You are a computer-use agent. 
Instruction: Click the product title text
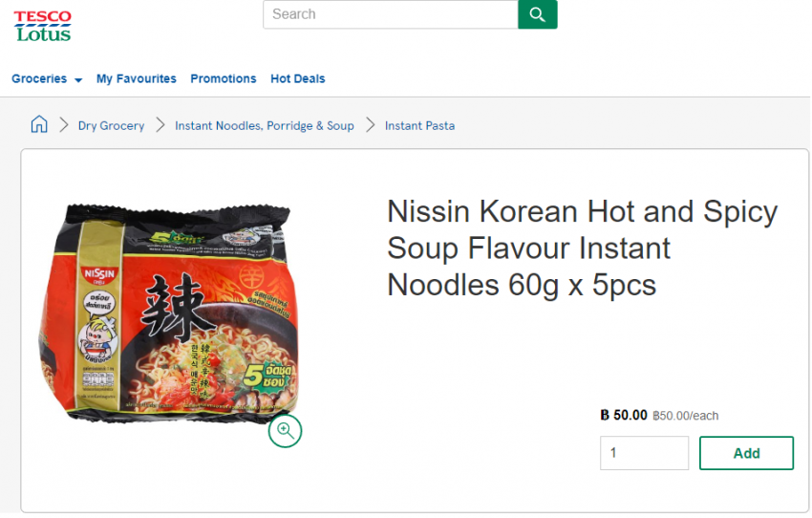coord(582,248)
